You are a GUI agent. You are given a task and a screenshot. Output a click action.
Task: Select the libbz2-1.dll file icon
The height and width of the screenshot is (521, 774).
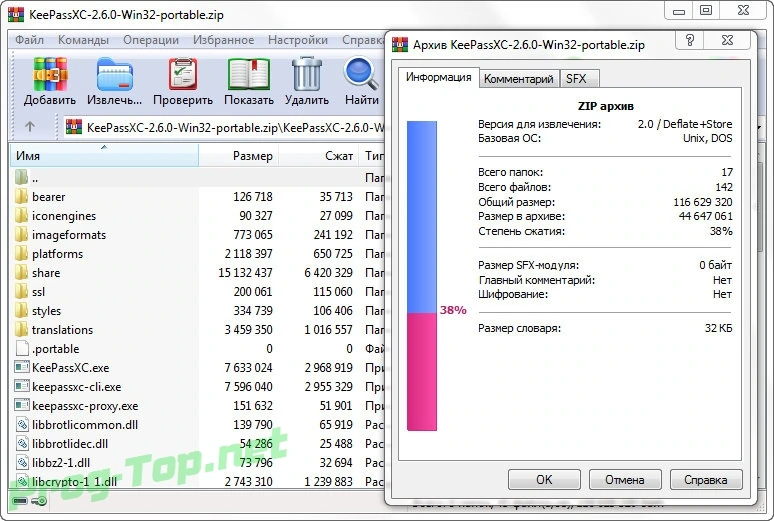[22, 463]
